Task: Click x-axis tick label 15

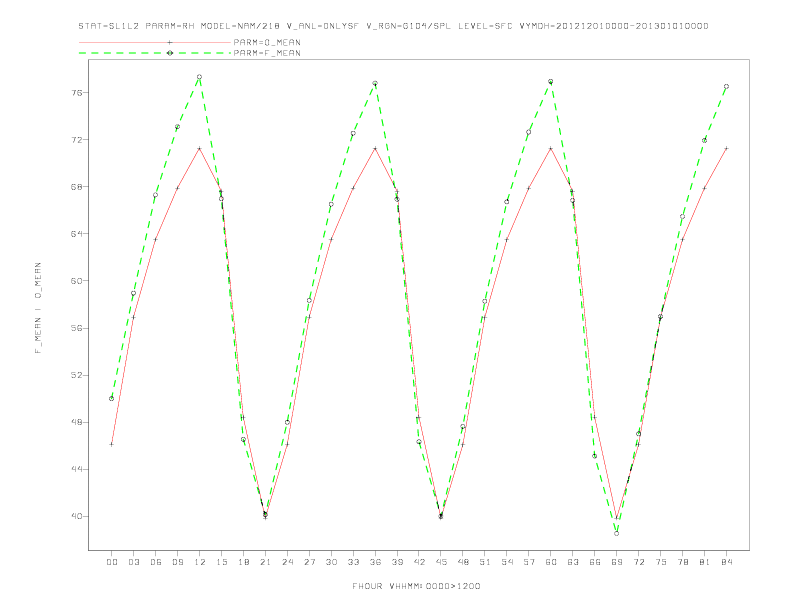Action: [221, 562]
